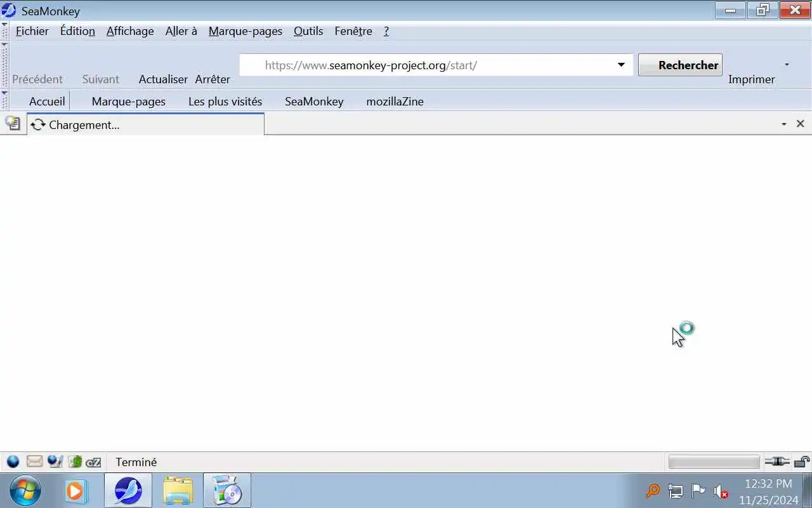Screen dimensions: 812x508
Task: Open the Imprimer options dropdown arrow
Action: 787,65
